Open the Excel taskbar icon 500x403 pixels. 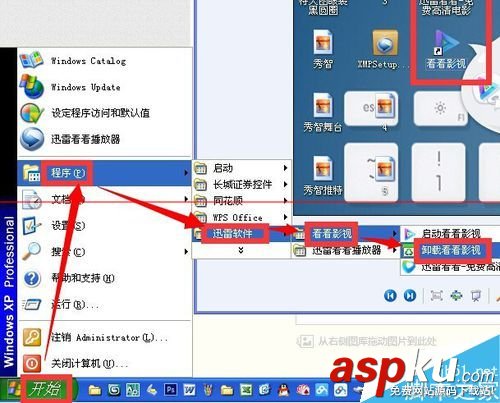pyautogui.click(x=246, y=390)
